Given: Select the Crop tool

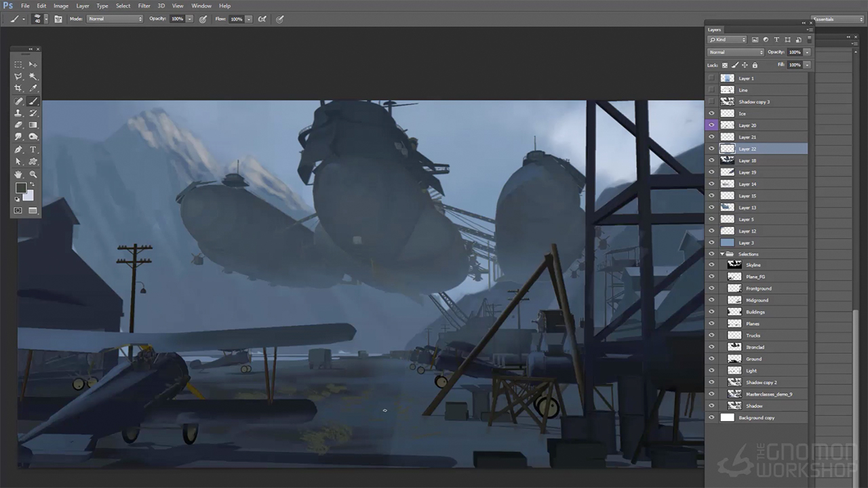Looking at the screenshot, I should pos(18,89).
